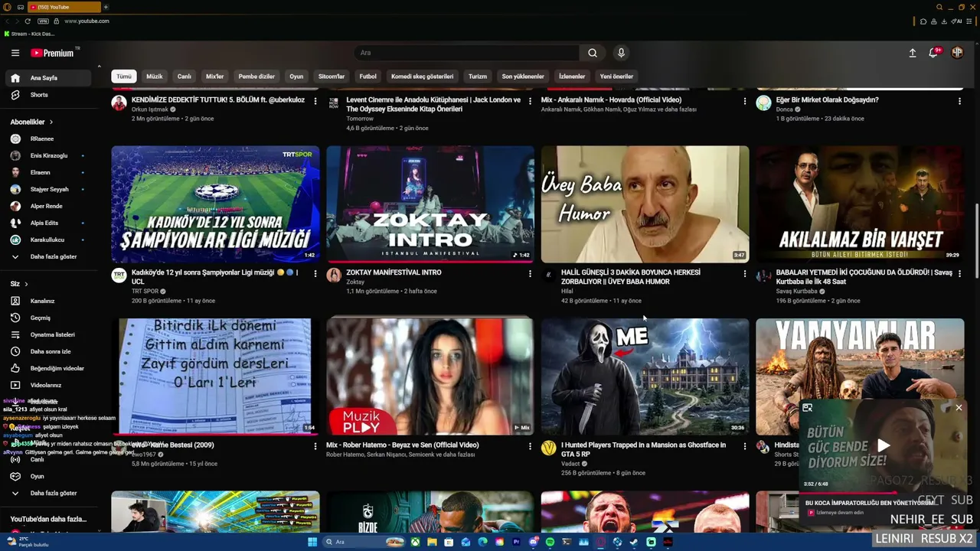Image resolution: width=980 pixels, height=551 pixels.
Task: Open Vadact channel avatar
Action: (548, 448)
